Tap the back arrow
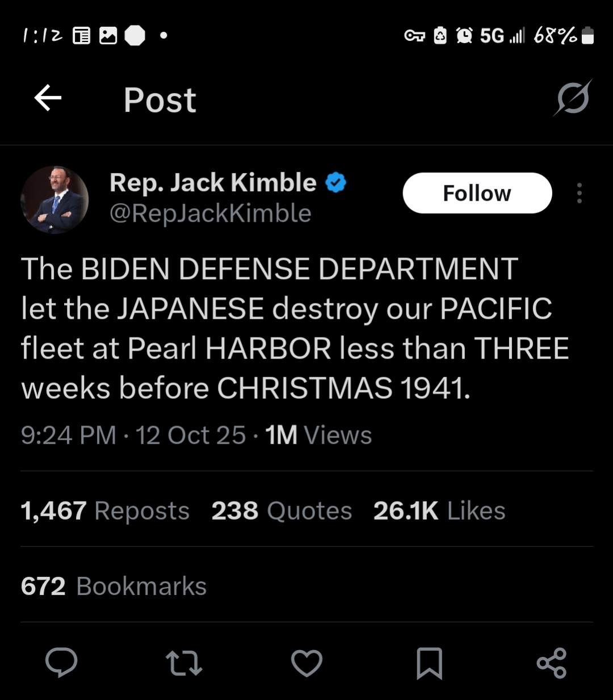 tap(48, 99)
